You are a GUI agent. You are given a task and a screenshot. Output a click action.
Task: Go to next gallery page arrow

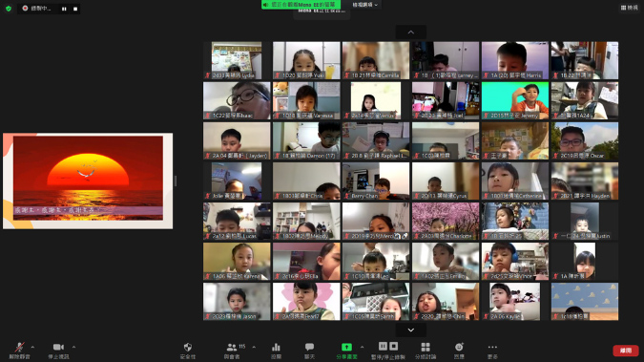(x=410, y=330)
